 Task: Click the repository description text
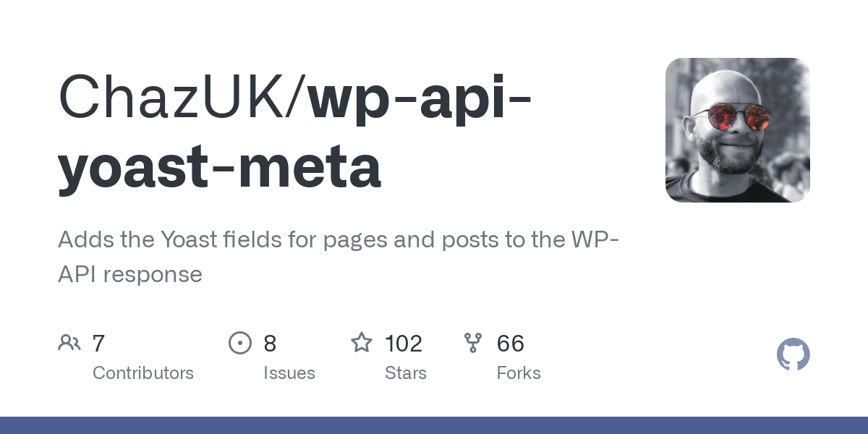click(x=339, y=257)
